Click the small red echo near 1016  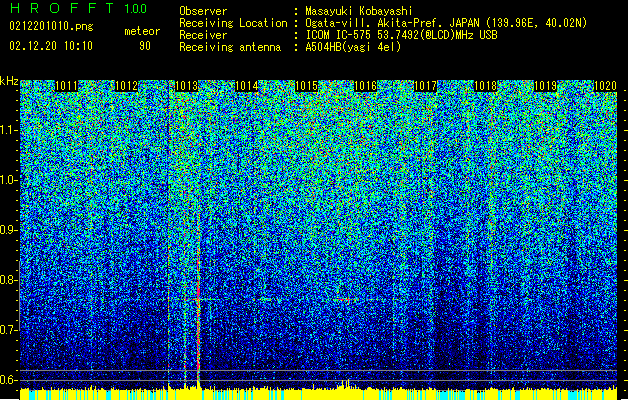click(343, 299)
